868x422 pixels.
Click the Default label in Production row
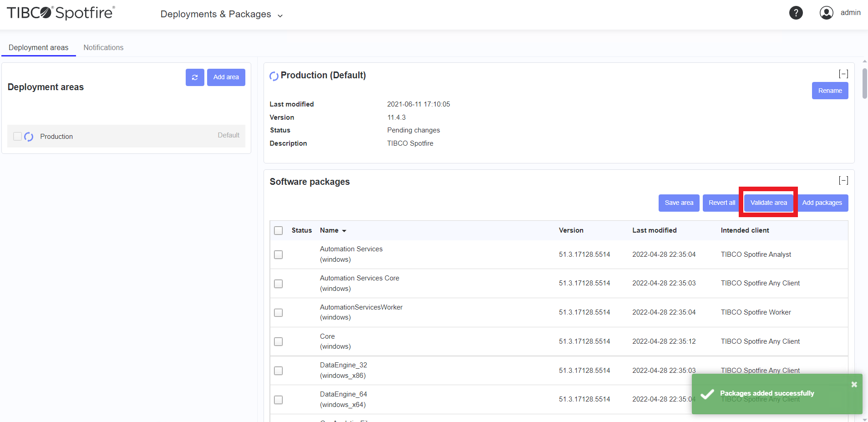[228, 135]
